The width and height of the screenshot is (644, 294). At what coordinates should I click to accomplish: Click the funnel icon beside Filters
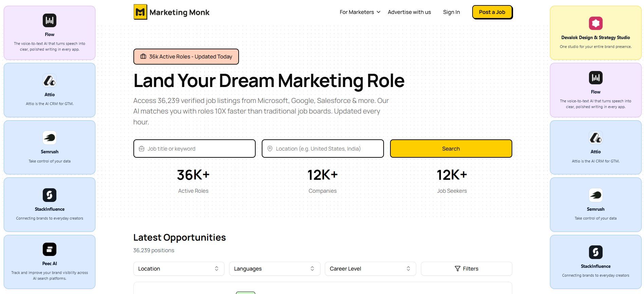pyautogui.click(x=457, y=269)
